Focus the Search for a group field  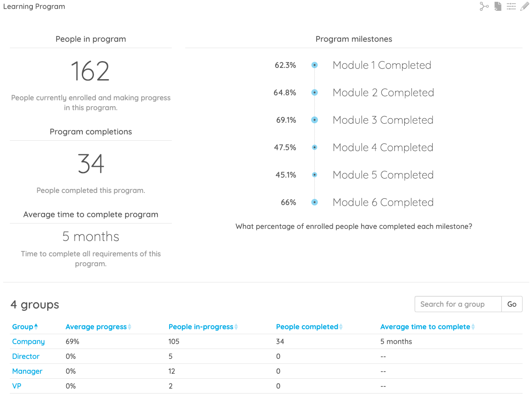pos(458,304)
